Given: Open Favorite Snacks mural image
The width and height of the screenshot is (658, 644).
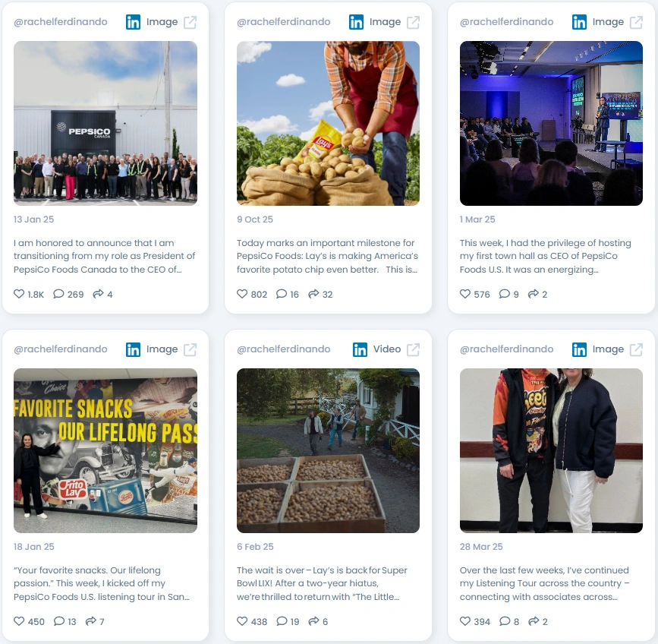Looking at the screenshot, I should (x=105, y=450).
